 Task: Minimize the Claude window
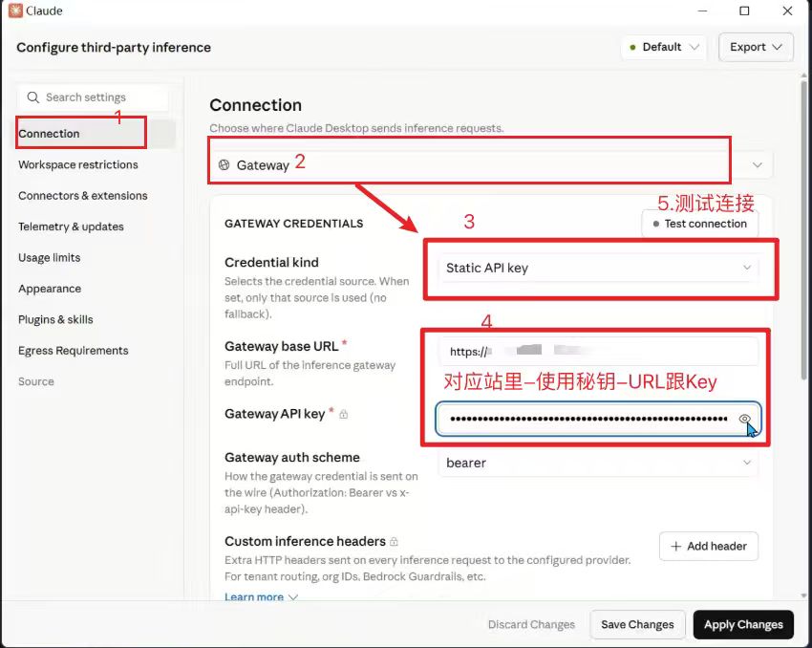point(703,11)
